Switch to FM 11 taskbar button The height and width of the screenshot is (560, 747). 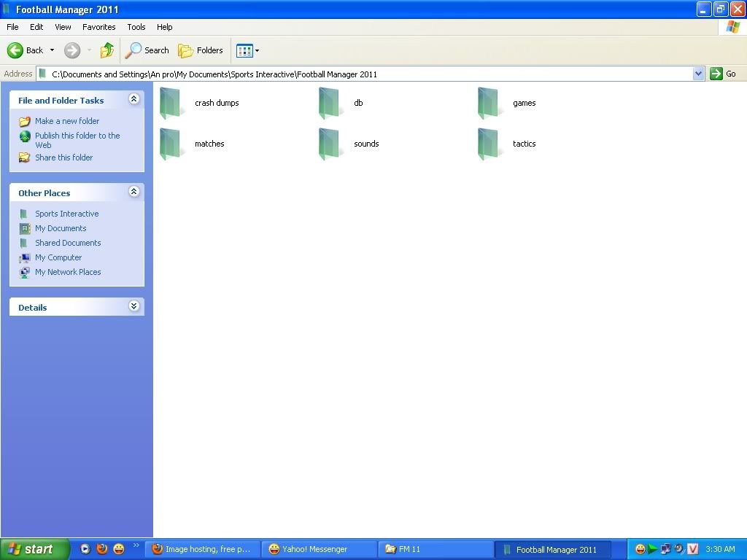pyautogui.click(x=436, y=549)
